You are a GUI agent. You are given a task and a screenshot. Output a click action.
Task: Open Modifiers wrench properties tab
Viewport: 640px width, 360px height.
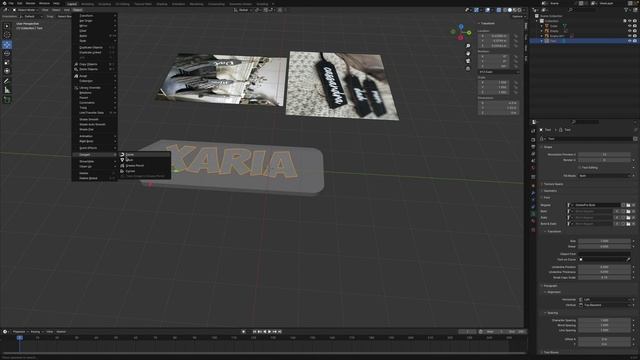click(533, 193)
